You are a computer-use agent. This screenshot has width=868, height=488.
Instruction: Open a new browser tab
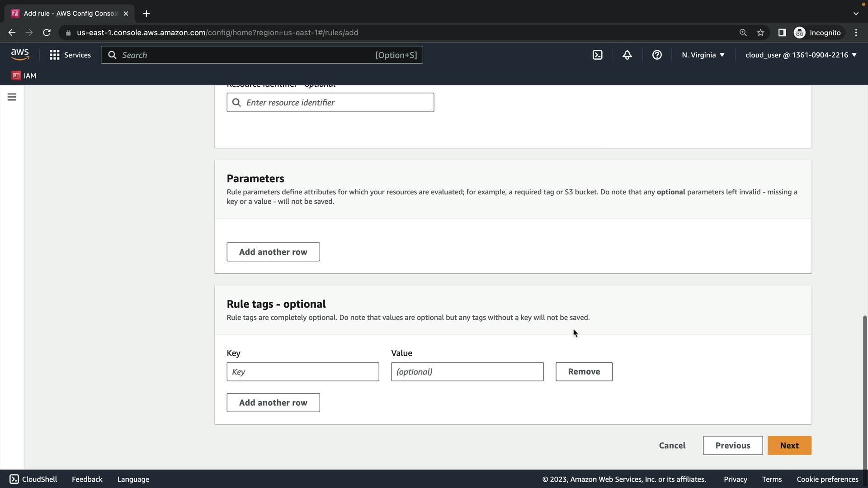(x=146, y=14)
